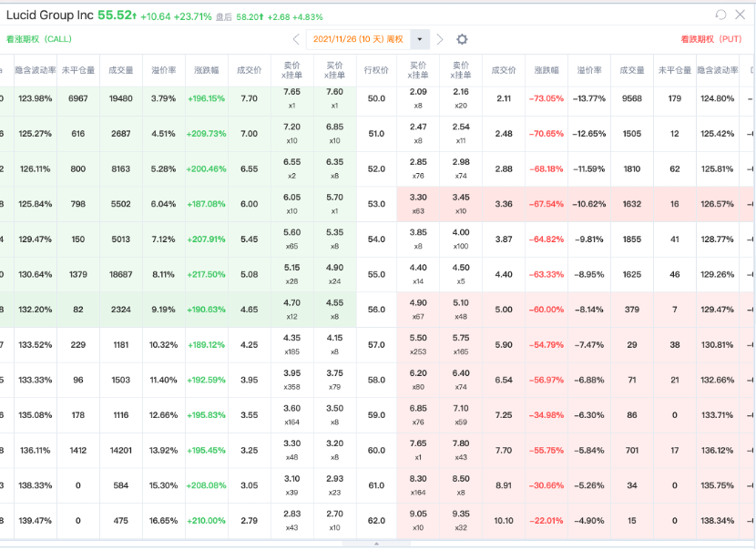756x550 pixels.
Task: Select the 看跌期权 (PUT) label
Action: coord(711,39)
